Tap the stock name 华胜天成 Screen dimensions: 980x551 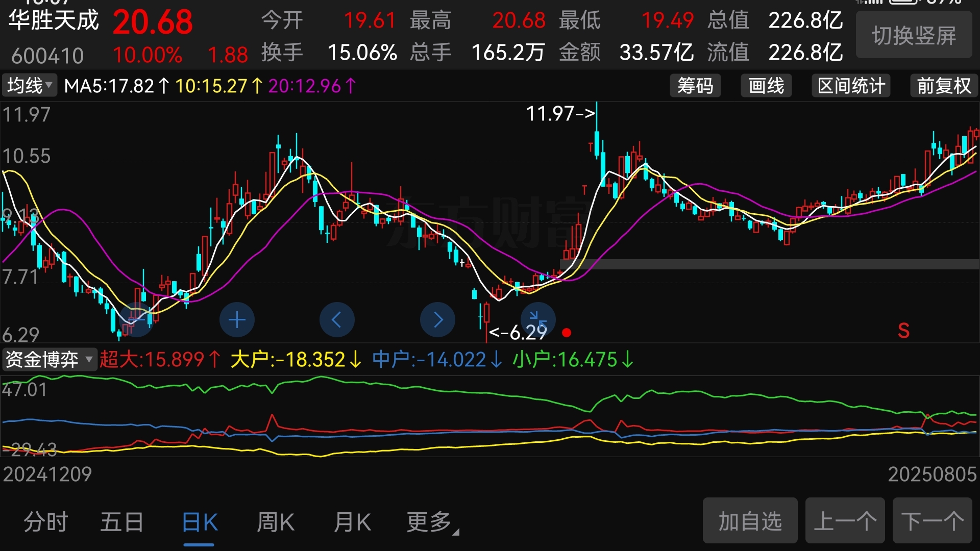click(x=54, y=20)
